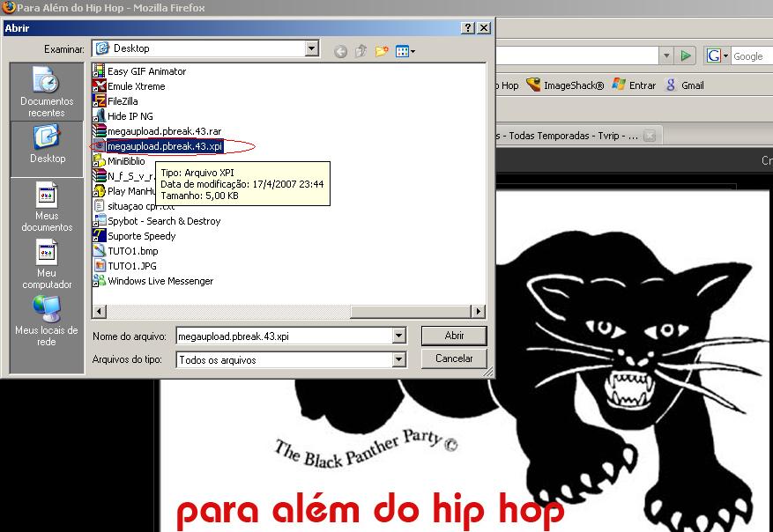
Task: Open the view options menu button
Action: pos(405,51)
